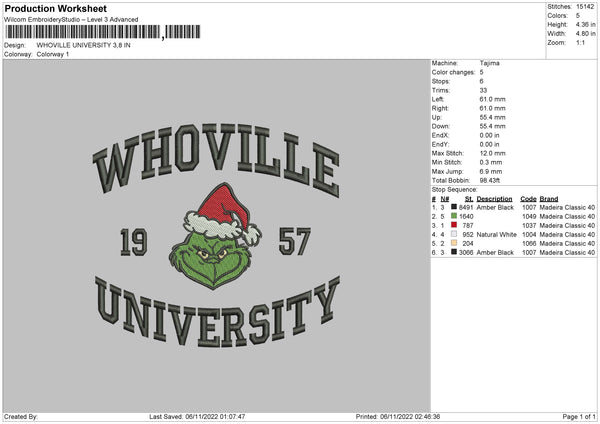This screenshot has height=424, width=600.
Task: Click the Brand column header
Action: (549, 199)
